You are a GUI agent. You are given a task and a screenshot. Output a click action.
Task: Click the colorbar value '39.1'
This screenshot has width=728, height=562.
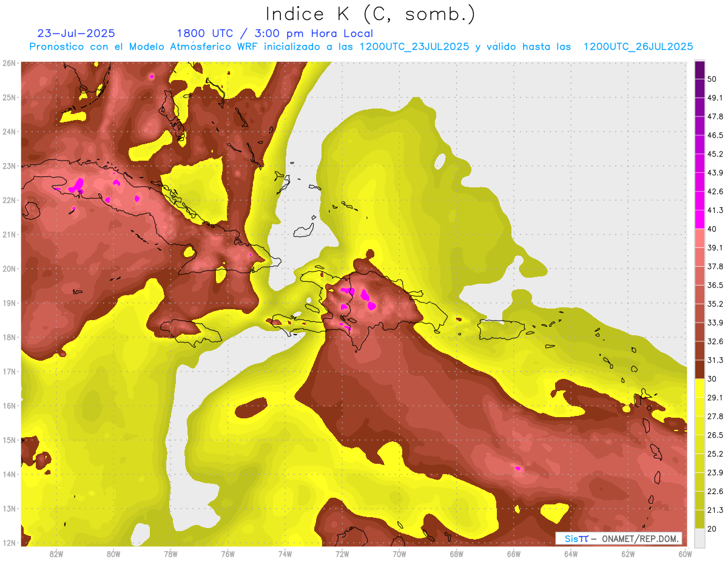click(715, 248)
